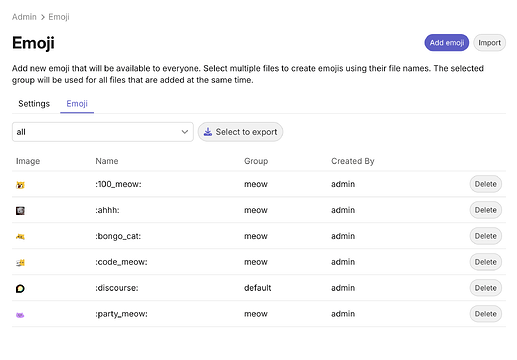Click the code_meow emoji image
Screen dimensions: 517x360
pos(20,263)
